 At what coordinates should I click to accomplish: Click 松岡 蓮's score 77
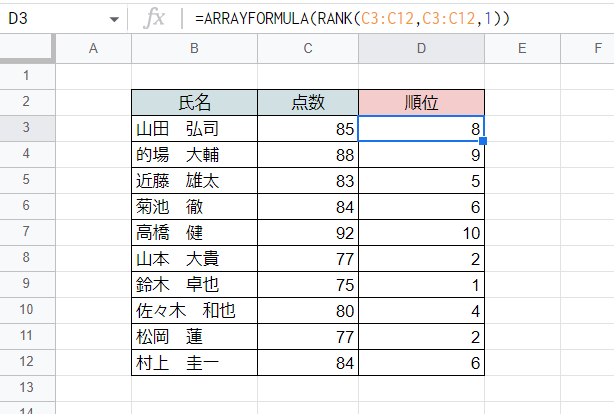308,337
